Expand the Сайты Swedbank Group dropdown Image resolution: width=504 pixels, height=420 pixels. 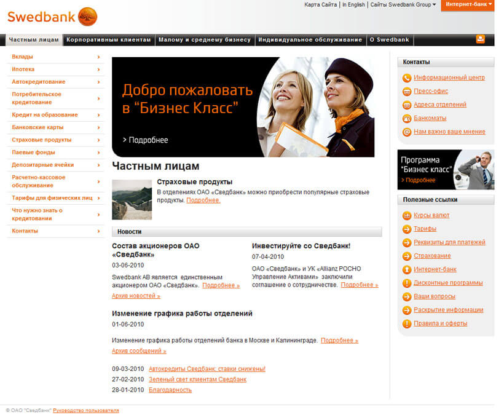(403, 5)
